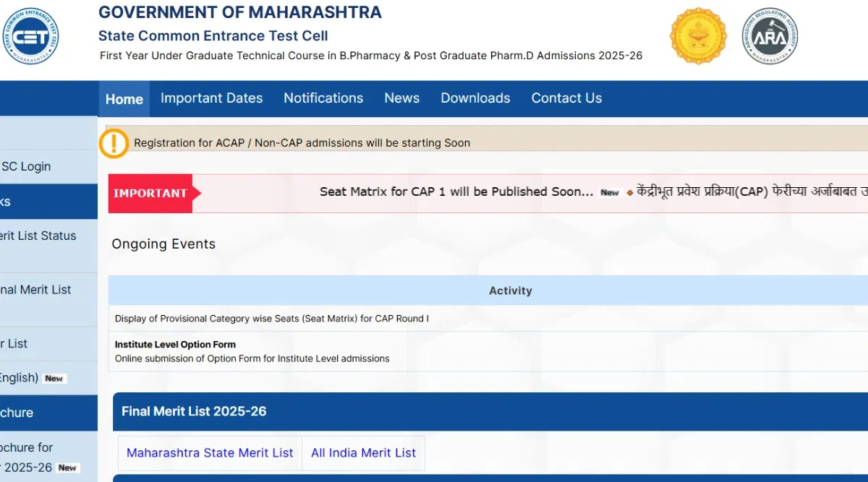Screen dimensions: 868x482
Task: Click the 'Ongoing Events' heading
Action: [x=163, y=244]
